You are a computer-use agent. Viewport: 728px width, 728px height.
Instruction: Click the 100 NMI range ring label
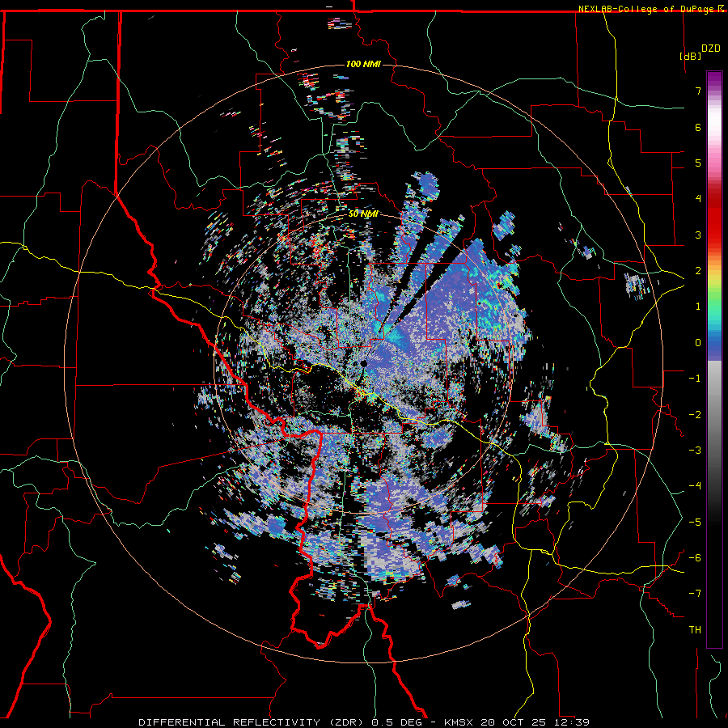[x=363, y=64]
